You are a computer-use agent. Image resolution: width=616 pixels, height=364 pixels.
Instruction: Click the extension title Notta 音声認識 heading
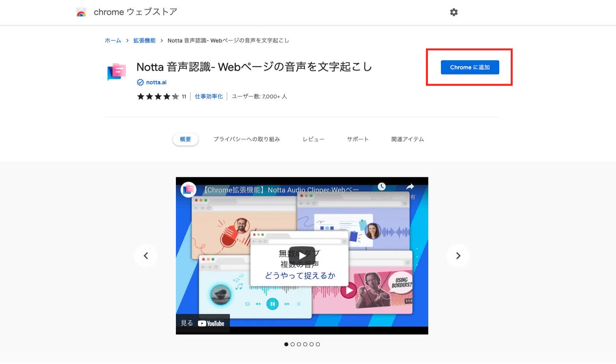(254, 67)
